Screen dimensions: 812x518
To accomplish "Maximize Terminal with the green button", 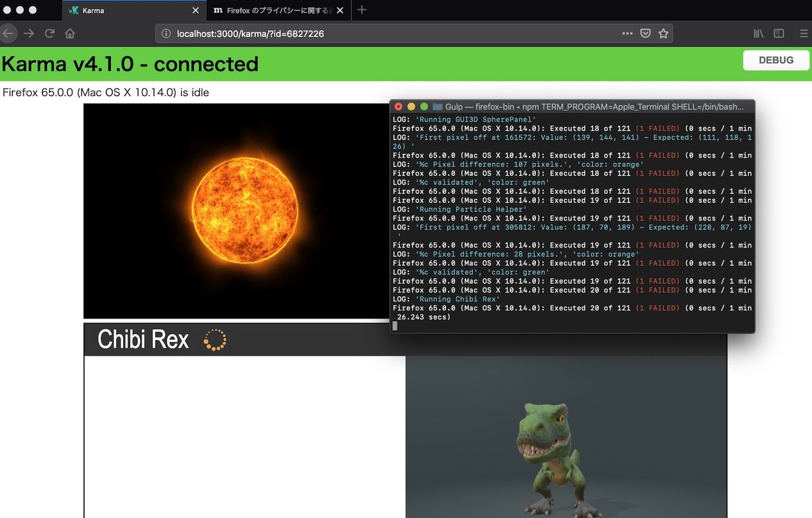I will point(424,107).
